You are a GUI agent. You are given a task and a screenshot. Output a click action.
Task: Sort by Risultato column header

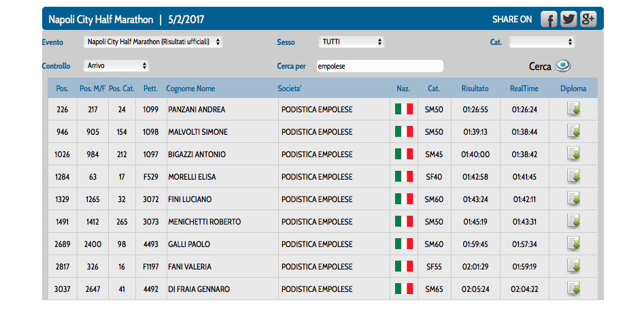tap(475, 88)
